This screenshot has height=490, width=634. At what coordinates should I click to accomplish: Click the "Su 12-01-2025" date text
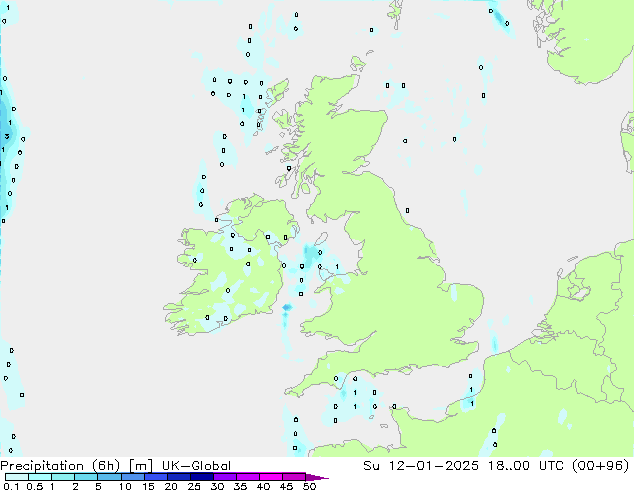click(x=421, y=466)
